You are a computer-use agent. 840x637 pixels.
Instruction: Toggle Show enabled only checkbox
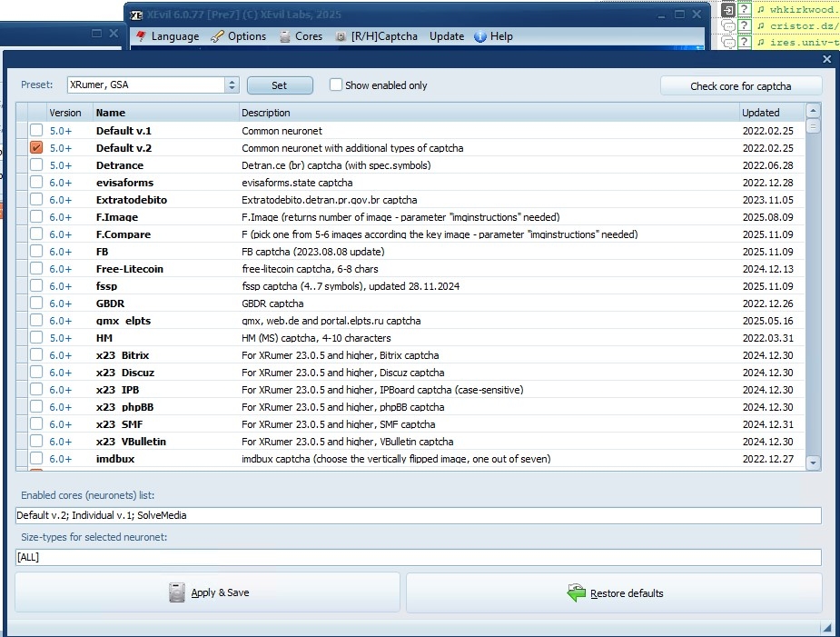pyautogui.click(x=336, y=85)
